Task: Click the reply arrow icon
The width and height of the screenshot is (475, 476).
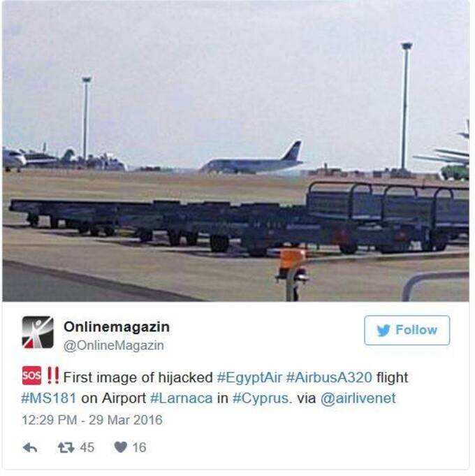Action: 30,448
